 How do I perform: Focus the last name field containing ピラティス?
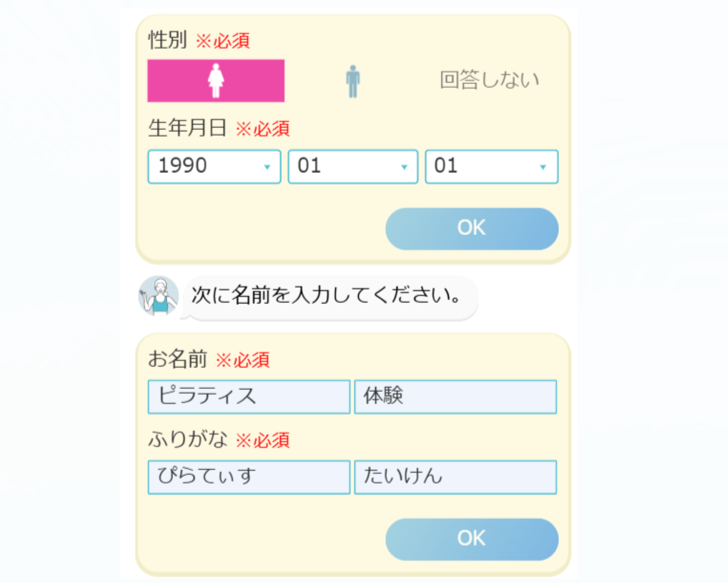tap(249, 397)
